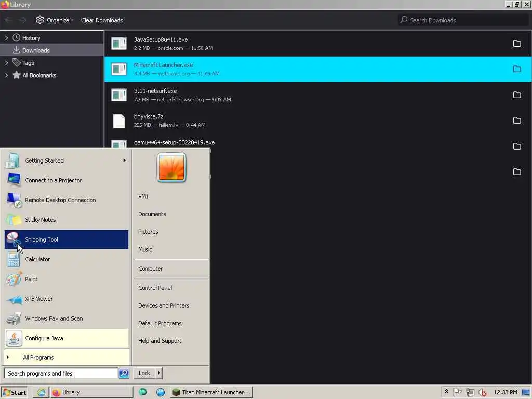Image resolution: width=532 pixels, height=399 pixels.
Task: Open XPS Viewer
Action: (x=66, y=299)
